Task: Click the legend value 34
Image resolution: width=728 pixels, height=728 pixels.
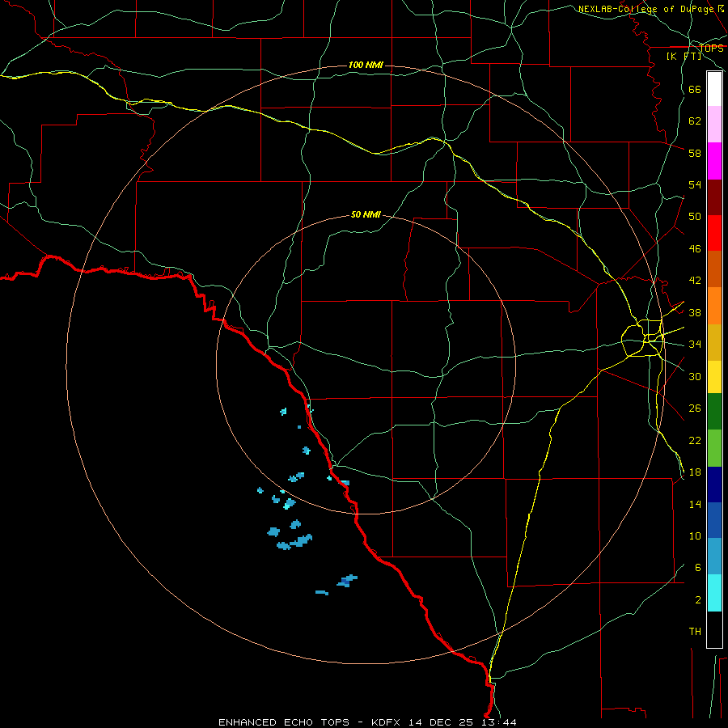Action: click(695, 344)
